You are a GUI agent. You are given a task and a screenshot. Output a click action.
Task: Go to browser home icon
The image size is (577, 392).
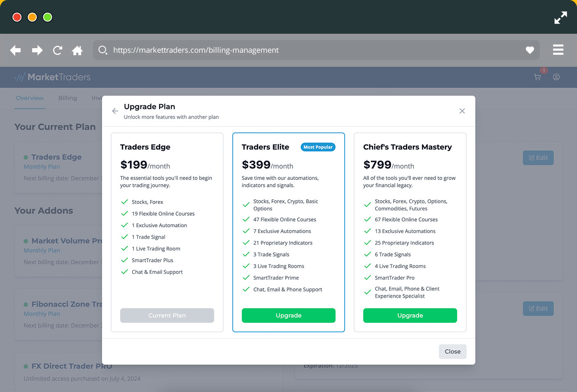point(77,50)
